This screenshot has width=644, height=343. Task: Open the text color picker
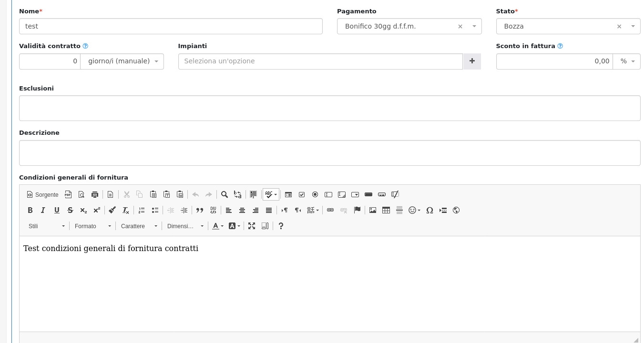tap(217, 226)
